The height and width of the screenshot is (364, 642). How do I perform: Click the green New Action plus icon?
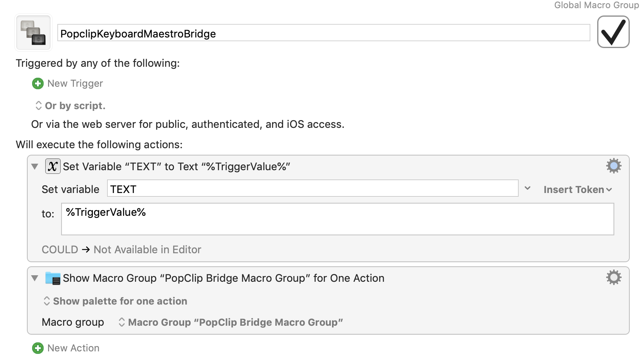tap(38, 348)
